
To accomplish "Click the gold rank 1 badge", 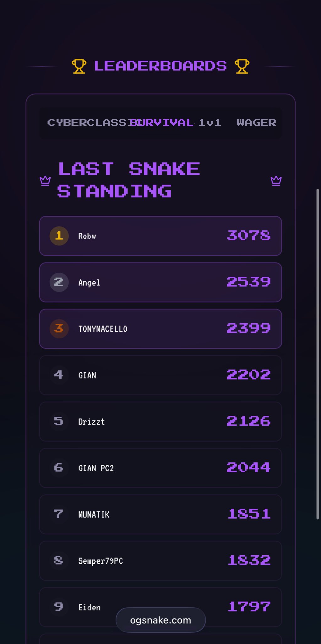I will tap(59, 236).
